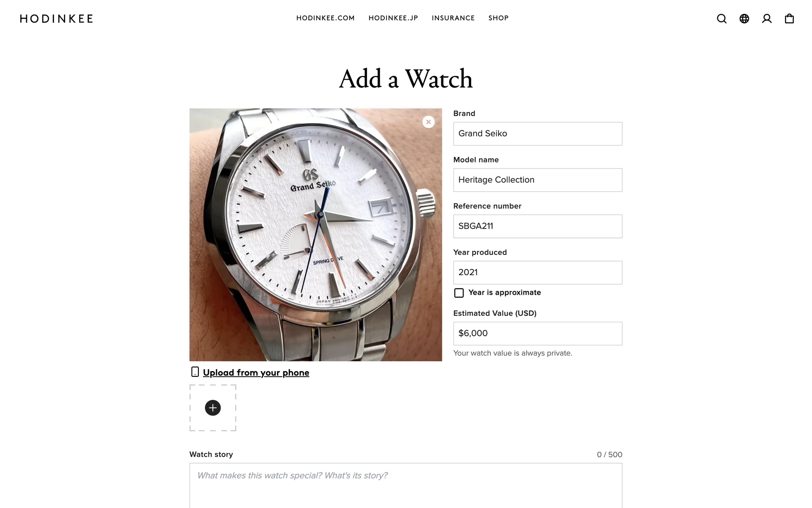812x508 pixels.
Task: Go to the Shop nav item
Action: (x=498, y=18)
